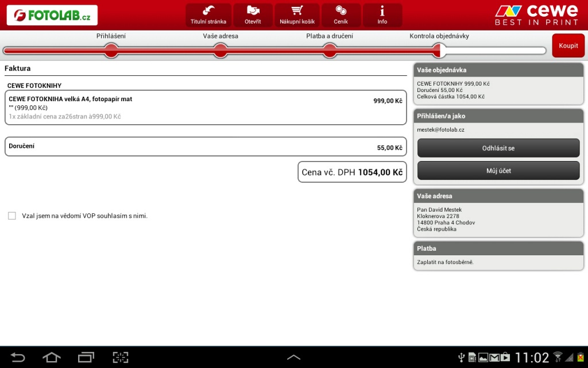588x368 pixels.
Task: Select the CEWE FOTOKNIHA velká A4 item row
Action: click(206, 108)
